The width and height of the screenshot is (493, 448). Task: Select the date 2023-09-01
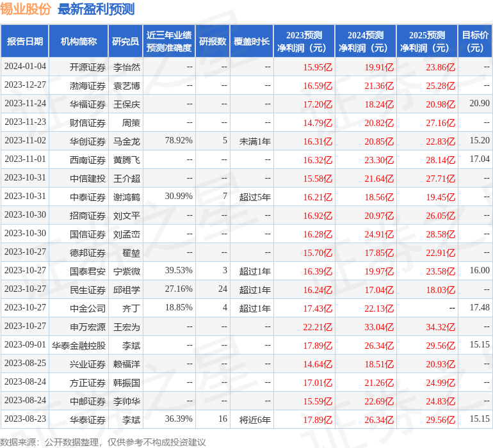click(x=25, y=344)
